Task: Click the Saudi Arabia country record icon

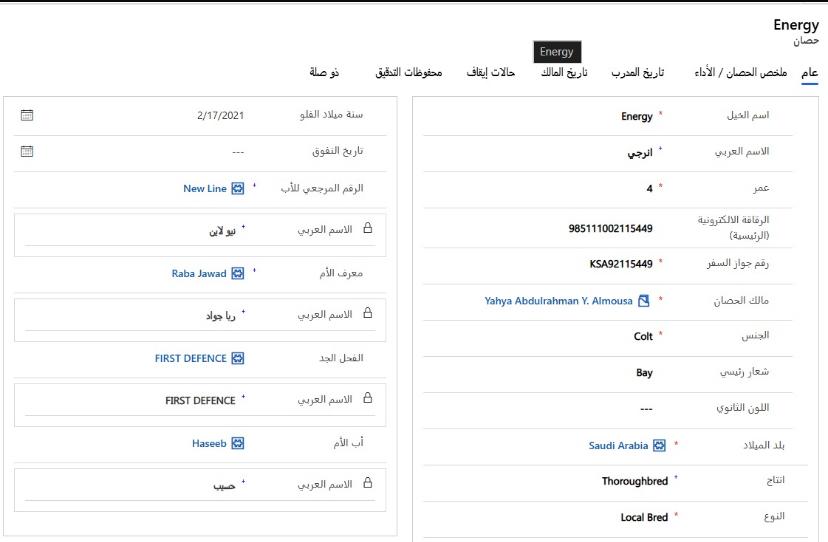Action: click(659, 445)
